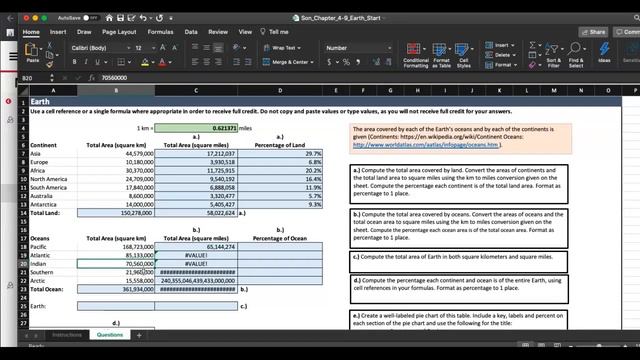The image size is (640, 360).
Task: Toggle center horizontal alignment
Action: [207, 62]
